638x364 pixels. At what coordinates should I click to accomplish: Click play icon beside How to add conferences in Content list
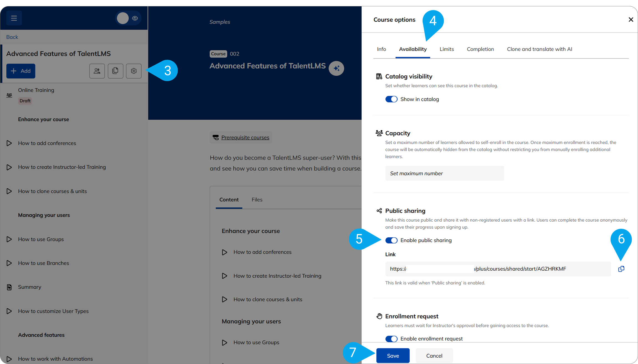click(224, 252)
